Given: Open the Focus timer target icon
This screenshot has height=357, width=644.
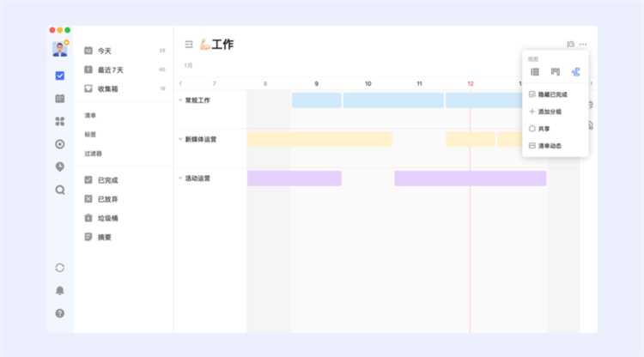Looking at the screenshot, I should [60, 144].
